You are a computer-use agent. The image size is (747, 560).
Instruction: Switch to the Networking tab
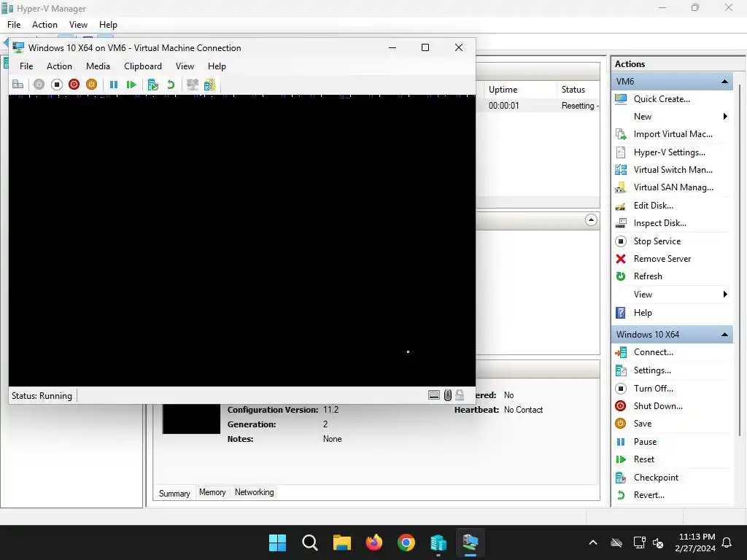(x=255, y=492)
